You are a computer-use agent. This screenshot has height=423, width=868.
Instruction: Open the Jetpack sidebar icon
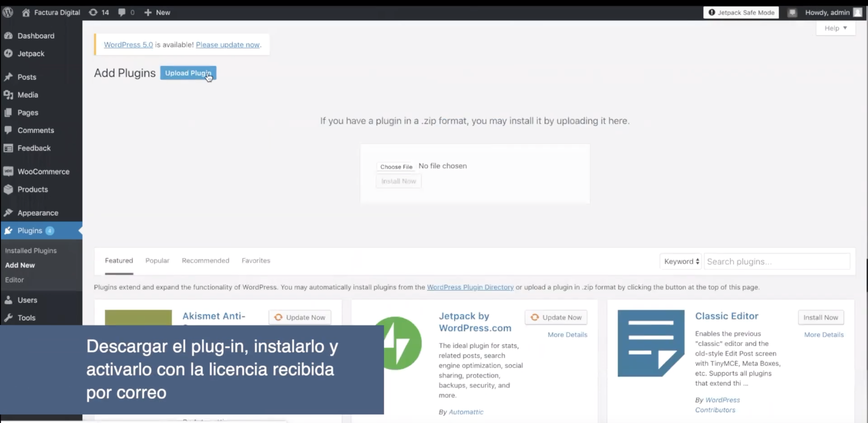point(8,53)
